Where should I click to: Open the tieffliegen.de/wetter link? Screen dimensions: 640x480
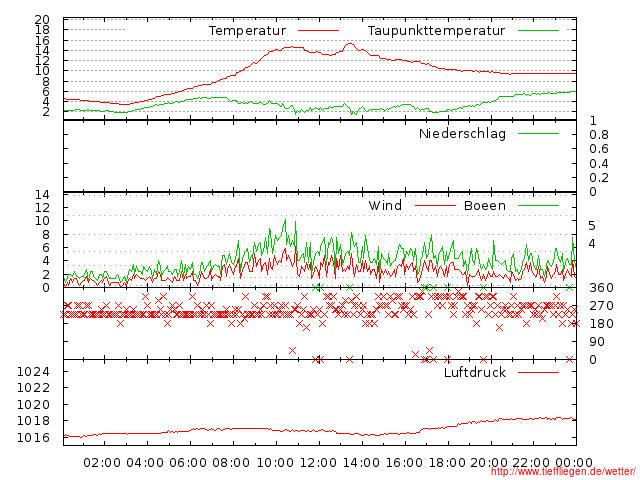[x=563, y=472]
